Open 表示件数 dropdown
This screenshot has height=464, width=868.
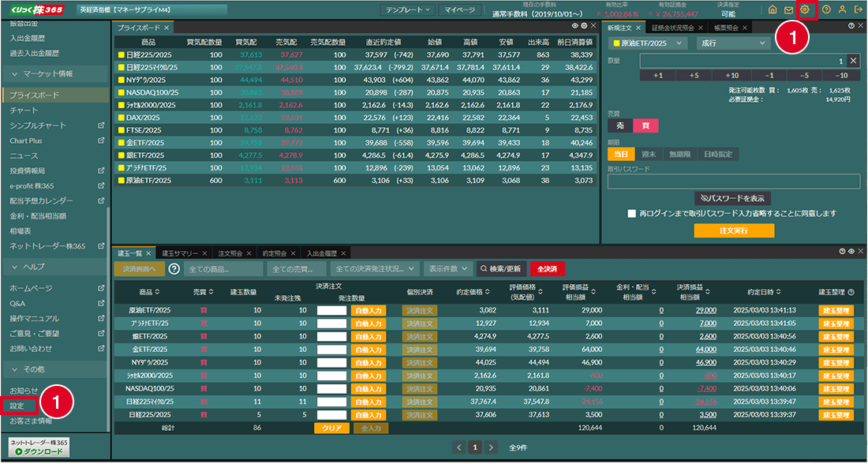coord(448,269)
